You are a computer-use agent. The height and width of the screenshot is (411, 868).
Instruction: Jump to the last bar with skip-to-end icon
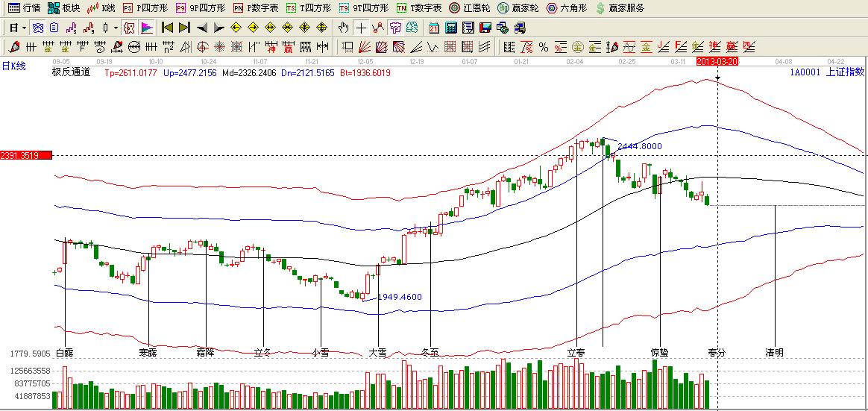(184, 28)
